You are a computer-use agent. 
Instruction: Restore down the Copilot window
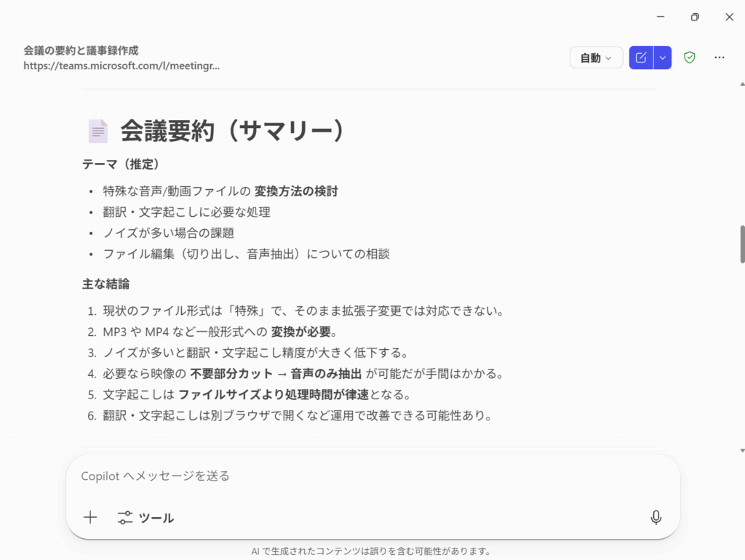click(x=695, y=16)
